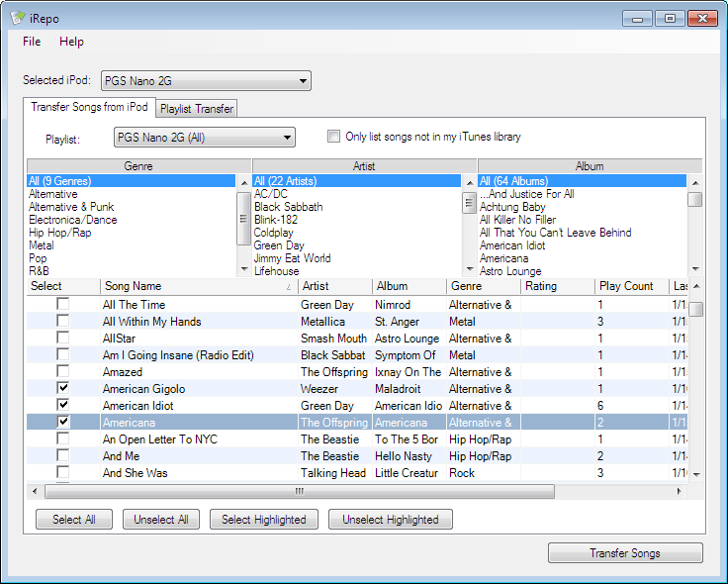Select Achtung Baby album

tap(583, 207)
